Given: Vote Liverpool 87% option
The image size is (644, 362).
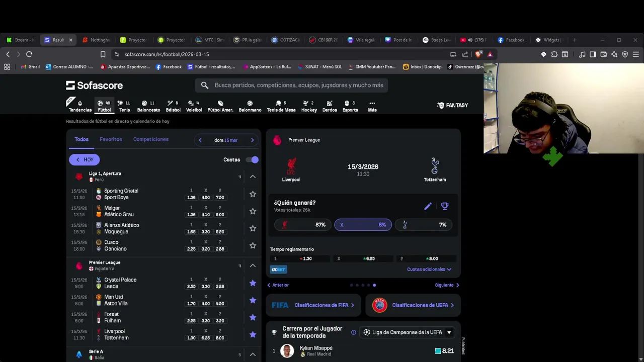Looking at the screenshot, I should tap(302, 225).
